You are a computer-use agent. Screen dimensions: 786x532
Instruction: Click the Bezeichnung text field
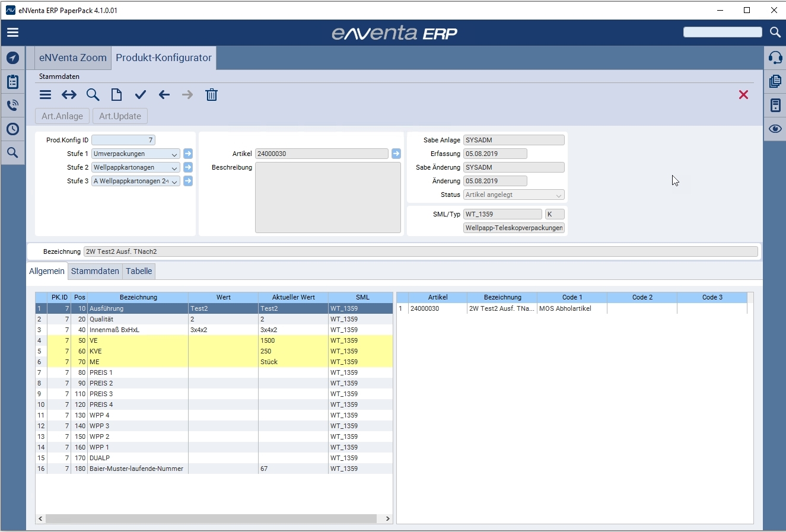click(421, 251)
